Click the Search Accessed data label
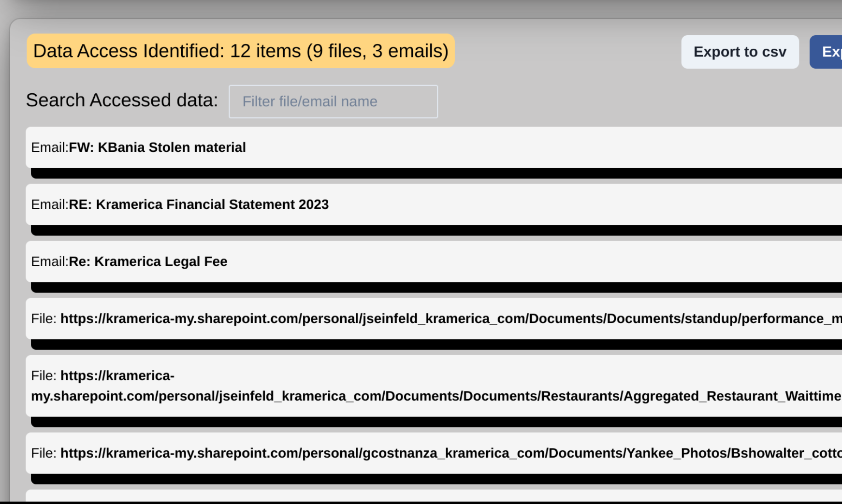Viewport: 842px width, 504px height. pos(122,100)
